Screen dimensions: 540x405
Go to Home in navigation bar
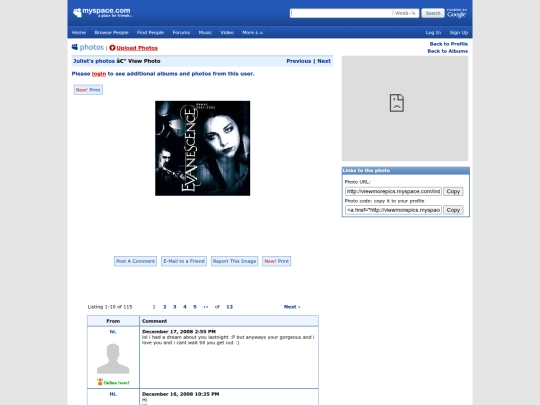pos(79,32)
